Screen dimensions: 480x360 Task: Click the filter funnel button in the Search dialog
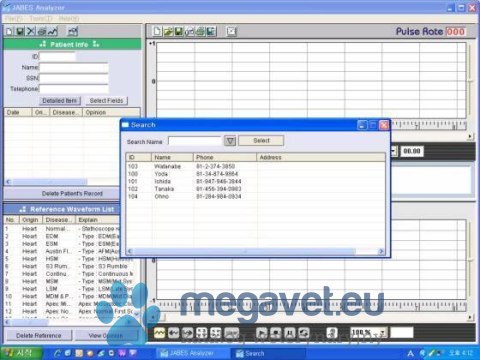click(x=230, y=141)
